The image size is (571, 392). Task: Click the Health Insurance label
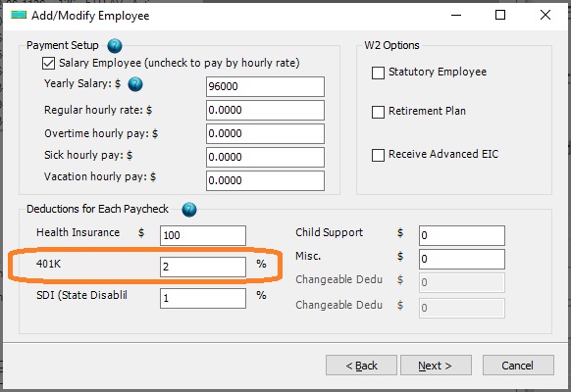[78, 232]
